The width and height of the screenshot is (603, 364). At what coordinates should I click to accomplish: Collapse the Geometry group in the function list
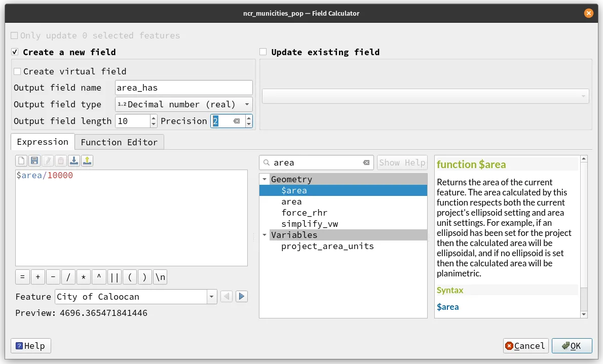click(x=265, y=179)
